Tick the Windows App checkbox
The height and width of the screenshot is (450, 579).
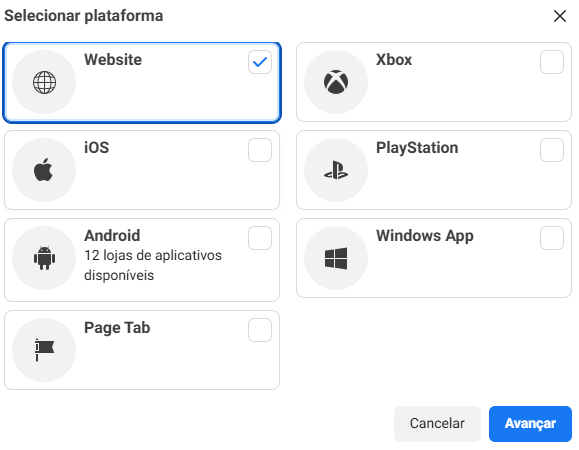552,238
